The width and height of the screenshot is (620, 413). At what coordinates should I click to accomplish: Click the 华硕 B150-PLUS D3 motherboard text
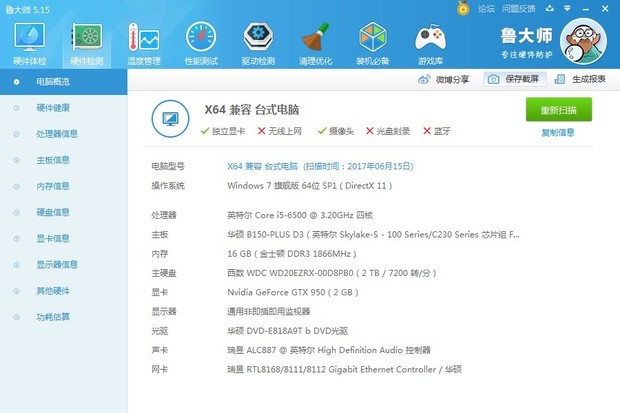pos(373,235)
